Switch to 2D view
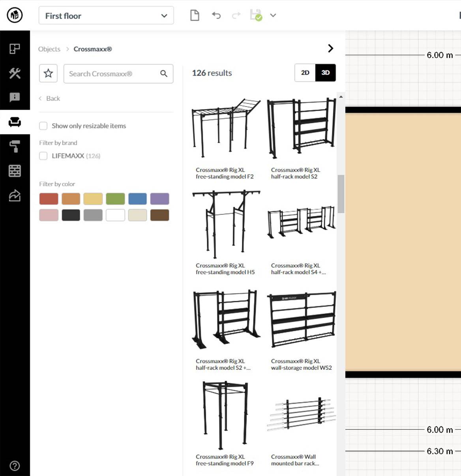 pyautogui.click(x=305, y=73)
